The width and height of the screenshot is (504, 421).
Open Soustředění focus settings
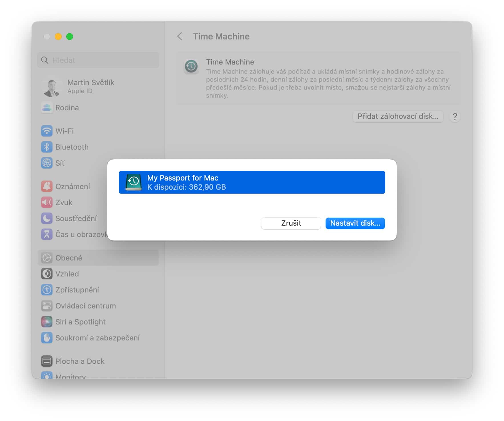click(72, 218)
